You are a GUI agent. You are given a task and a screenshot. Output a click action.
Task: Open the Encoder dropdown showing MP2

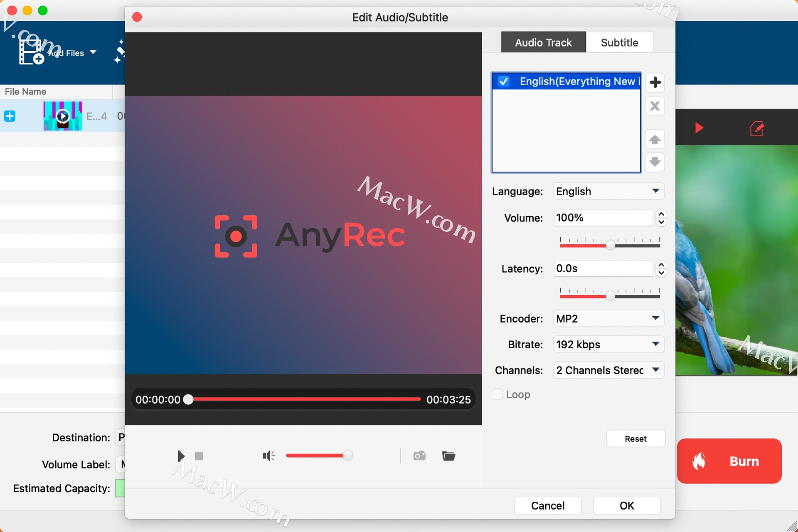pos(608,319)
